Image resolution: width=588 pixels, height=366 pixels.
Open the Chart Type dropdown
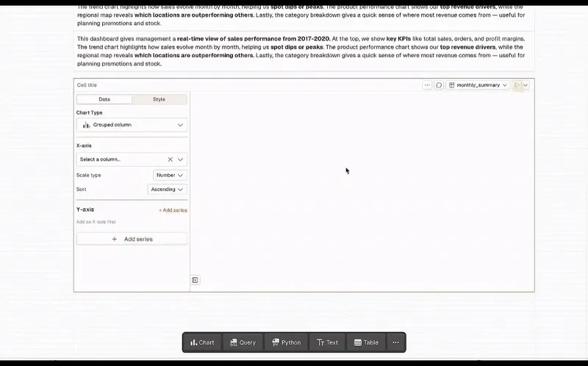(x=132, y=125)
